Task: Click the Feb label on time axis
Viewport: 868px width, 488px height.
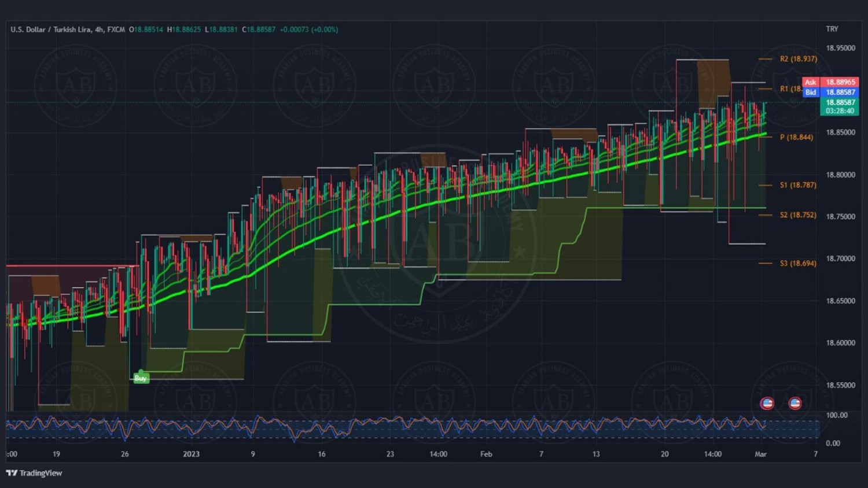Action: tap(486, 454)
